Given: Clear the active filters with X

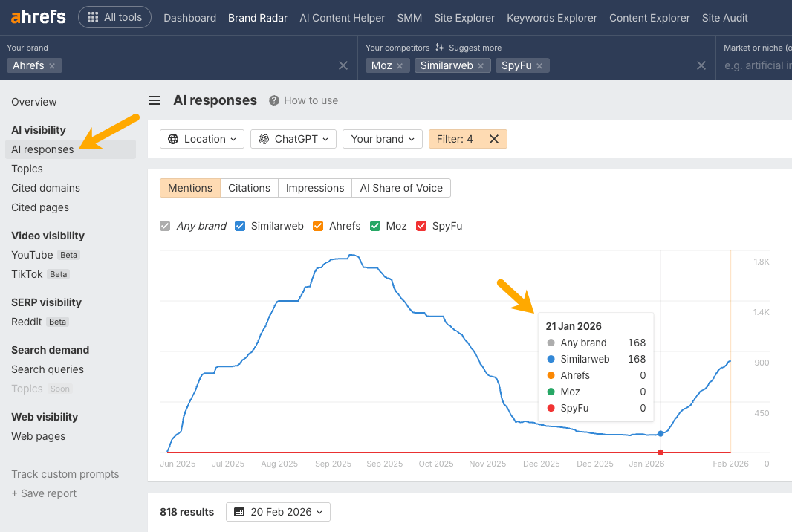Looking at the screenshot, I should click(494, 139).
